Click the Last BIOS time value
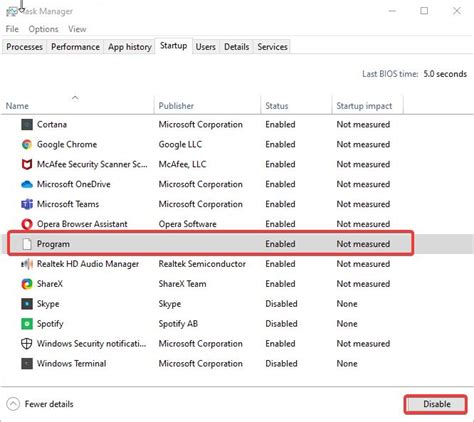Screen dimensions: 474x422 pyautogui.click(x=445, y=74)
